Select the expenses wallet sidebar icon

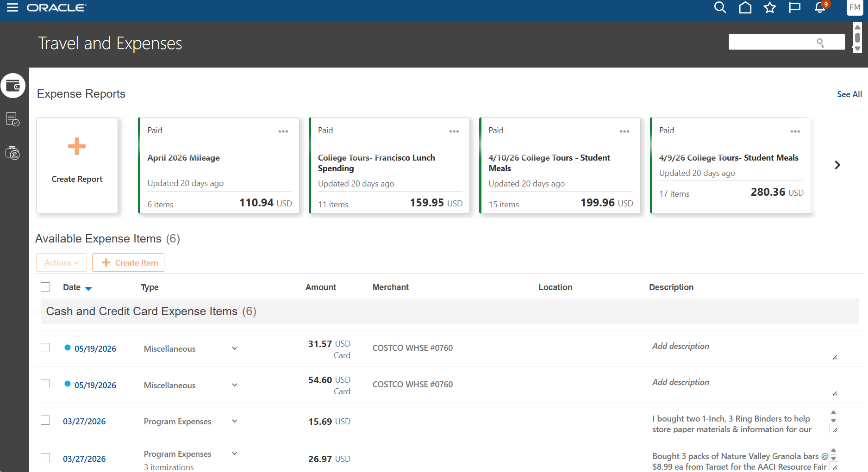click(13, 86)
